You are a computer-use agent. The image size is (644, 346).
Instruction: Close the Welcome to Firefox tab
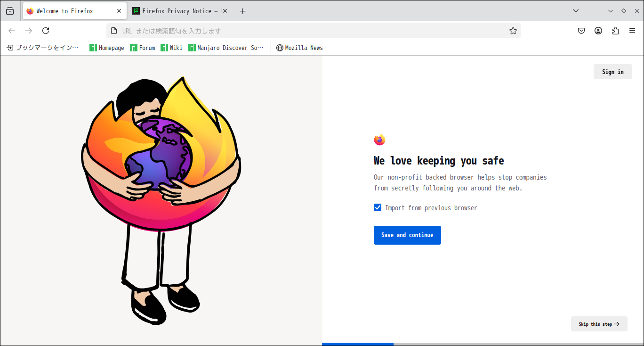(x=119, y=11)
